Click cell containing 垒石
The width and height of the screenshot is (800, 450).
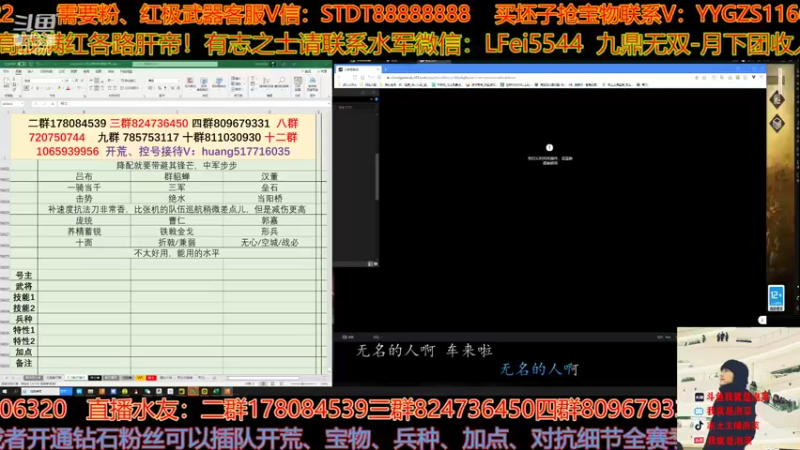click(x=269, y=188)
